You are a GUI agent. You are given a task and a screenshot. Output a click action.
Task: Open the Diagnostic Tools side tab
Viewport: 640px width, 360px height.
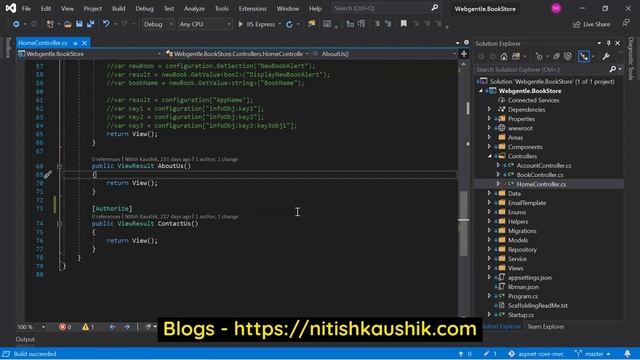(631, 58)
